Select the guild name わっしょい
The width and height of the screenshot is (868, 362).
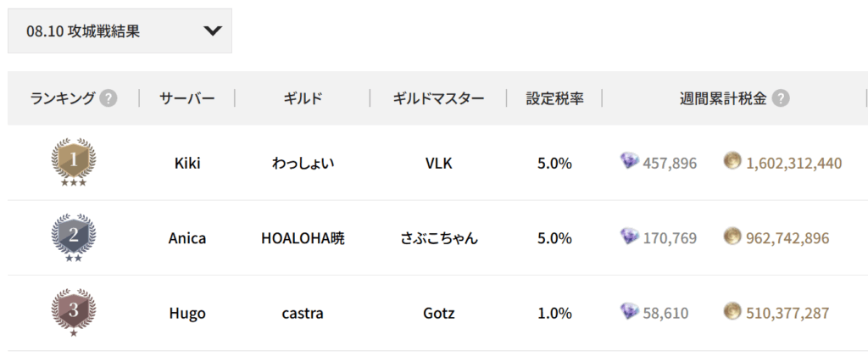pos(303,163)
